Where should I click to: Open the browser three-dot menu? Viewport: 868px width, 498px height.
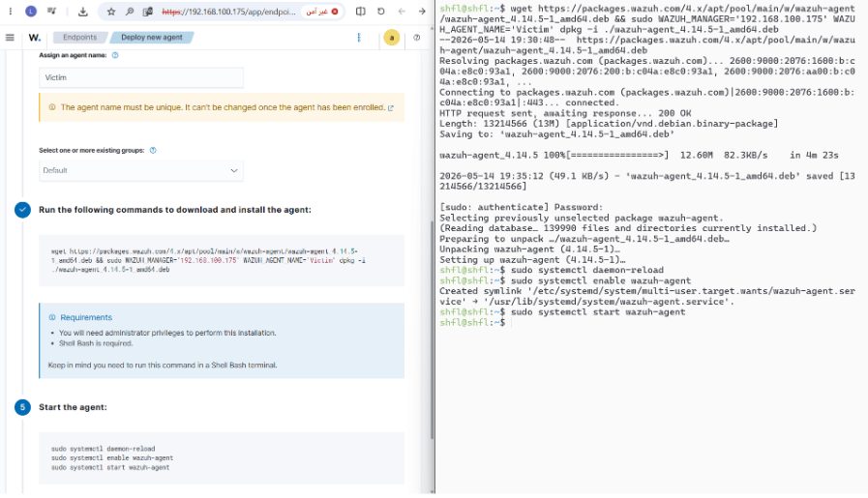[x=10, y=11]
